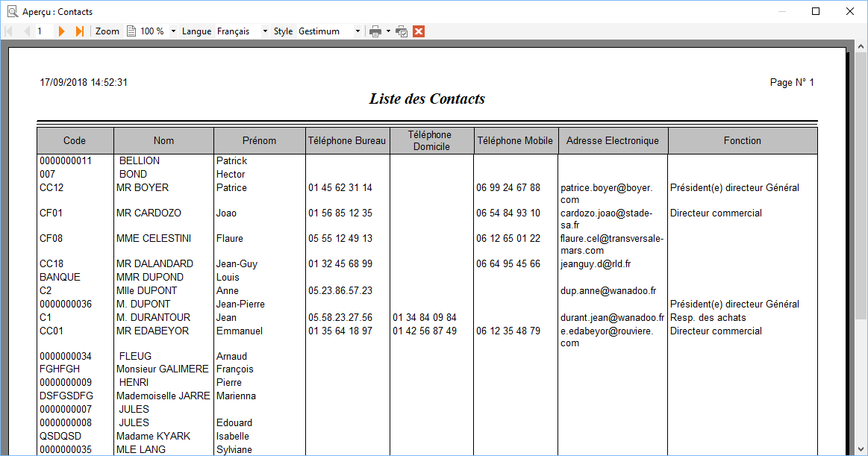Click the name MR DALANDARD

coord(154,264)
